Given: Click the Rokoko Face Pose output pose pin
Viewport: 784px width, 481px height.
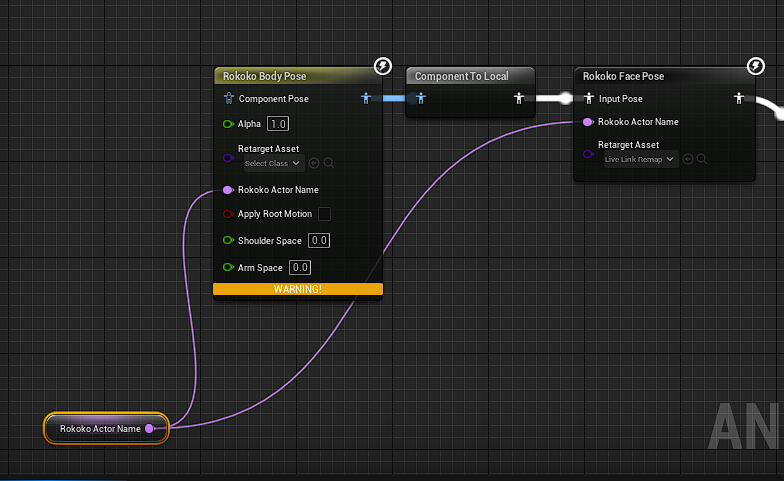Looking at the screenshot, I should 738,98.
